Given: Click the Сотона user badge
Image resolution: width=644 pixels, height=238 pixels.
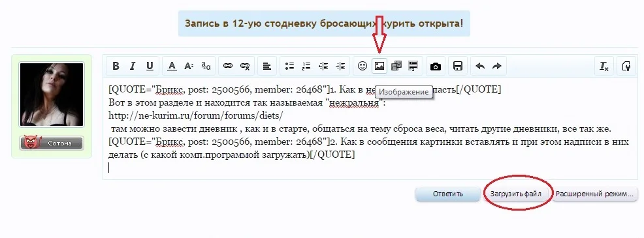Looking at the screenshot, I should (x=52, y=143).
